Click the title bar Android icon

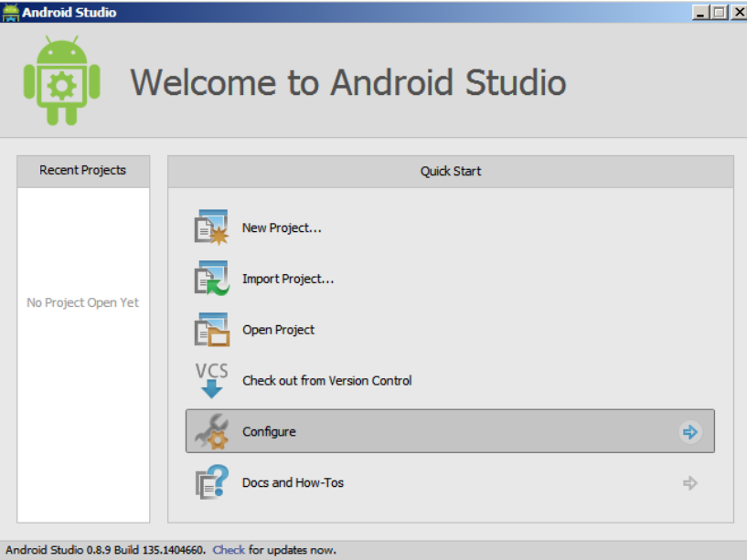pos(10,13)
